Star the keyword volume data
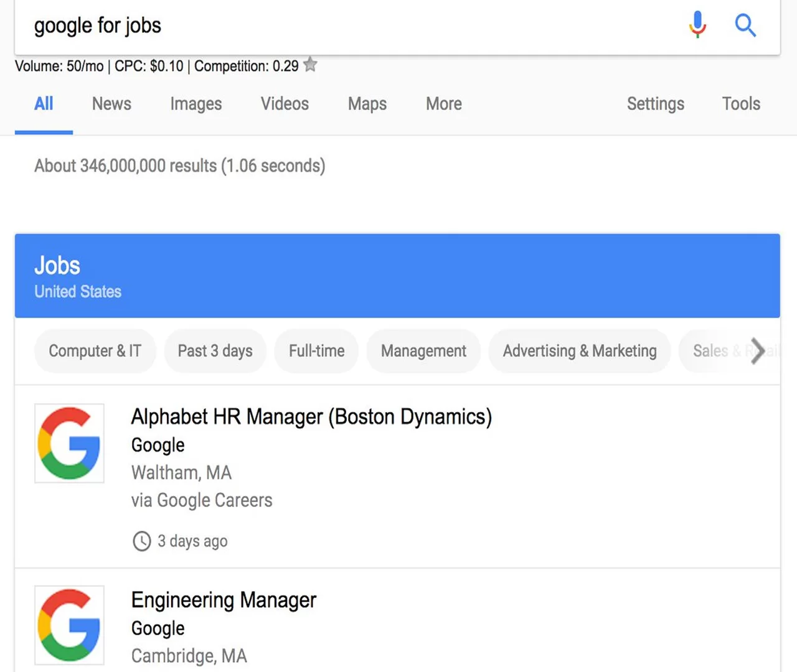797x672 pixels. tap(310, 65)
